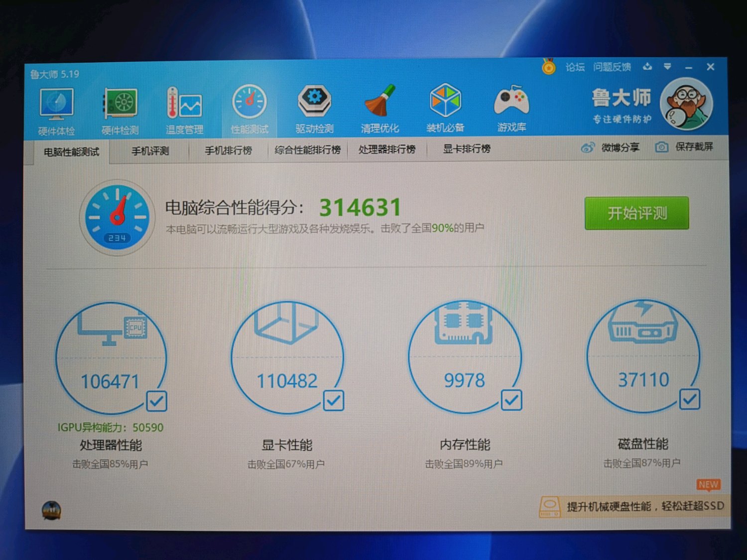Click the gold medal icon in the title bar

548,67
